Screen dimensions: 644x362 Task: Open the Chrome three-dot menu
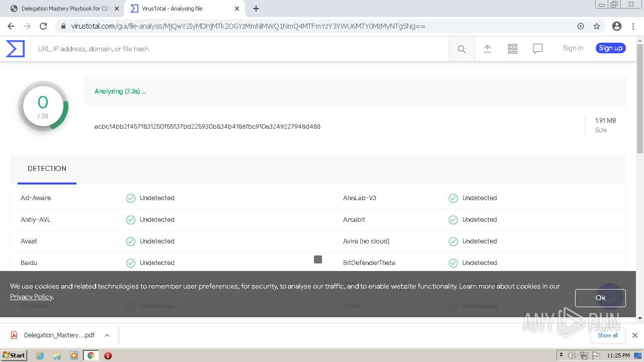point(633,26)
